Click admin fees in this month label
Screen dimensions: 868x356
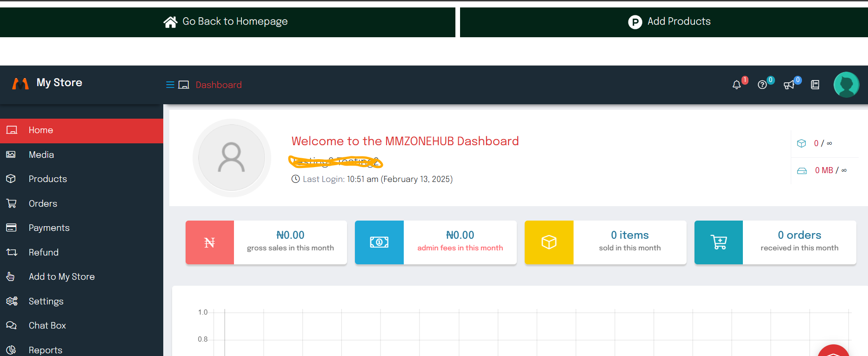460,248
